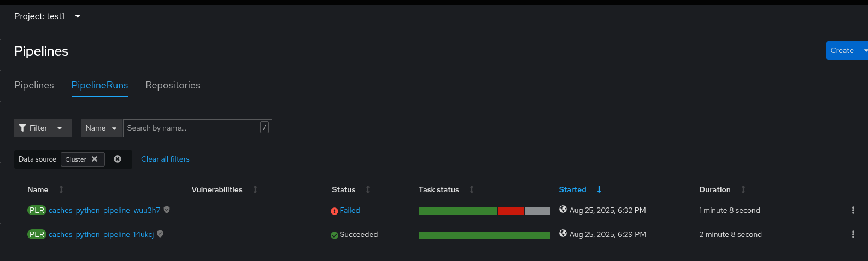Expand the Project: test1 selector
The image size is (868, 261).
click(48, 16)
